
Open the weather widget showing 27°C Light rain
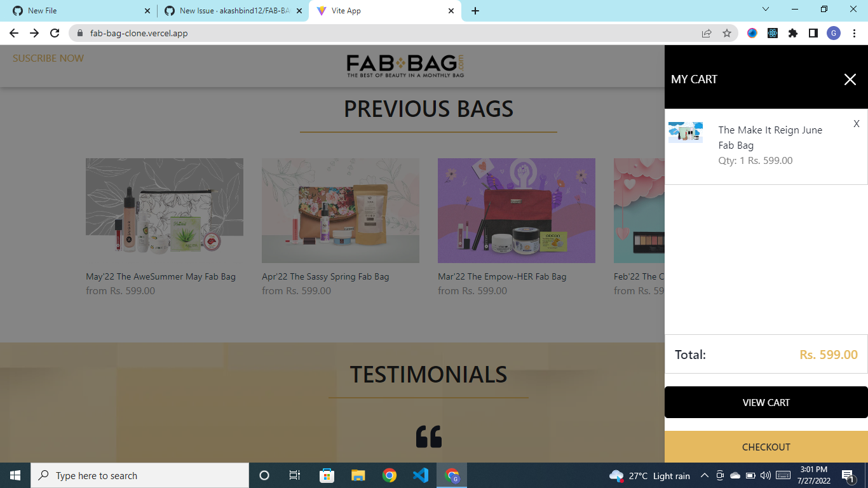[649, 476]
